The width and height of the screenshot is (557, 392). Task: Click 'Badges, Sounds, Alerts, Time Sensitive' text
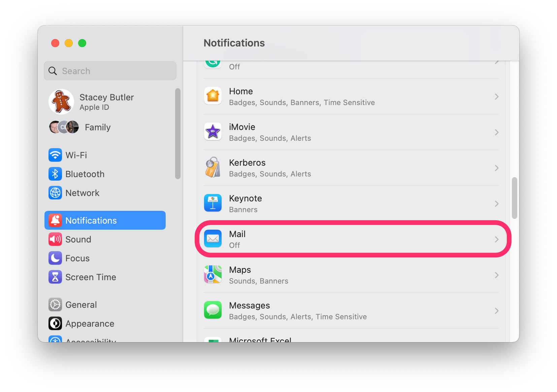(x=298, y=317)
